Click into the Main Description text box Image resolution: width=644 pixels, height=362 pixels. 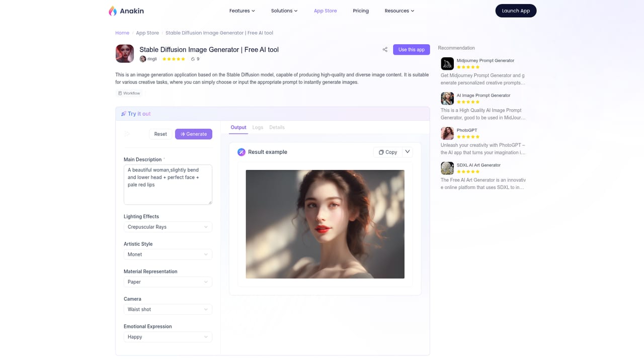(168, 185)
